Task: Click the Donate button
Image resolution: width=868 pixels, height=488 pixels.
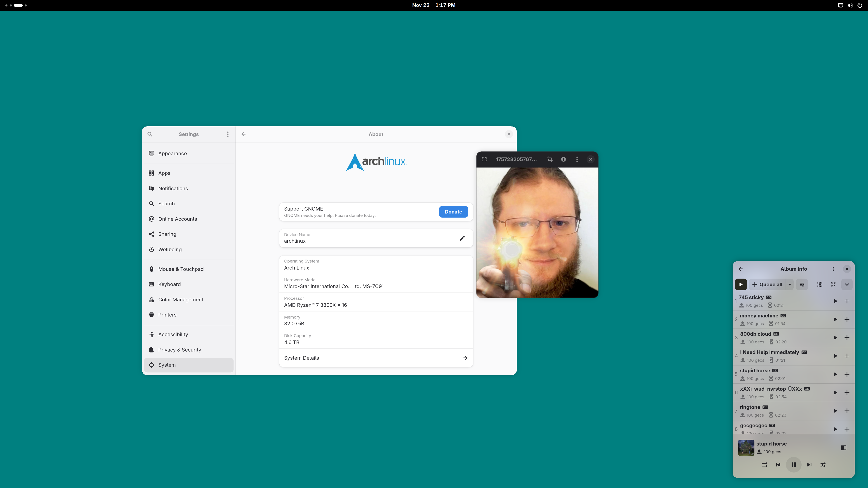Action: pyautogui.click(x=453, y=211)
